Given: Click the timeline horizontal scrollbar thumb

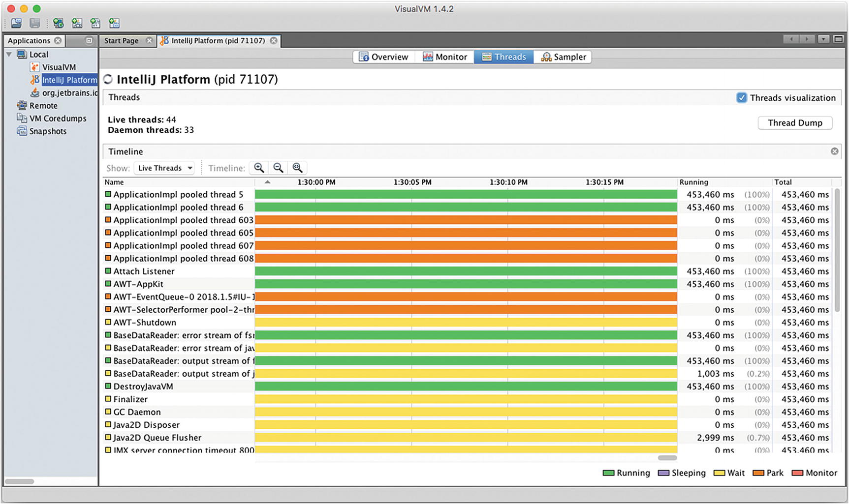Looking at the screenshot, I should point(667,458).
